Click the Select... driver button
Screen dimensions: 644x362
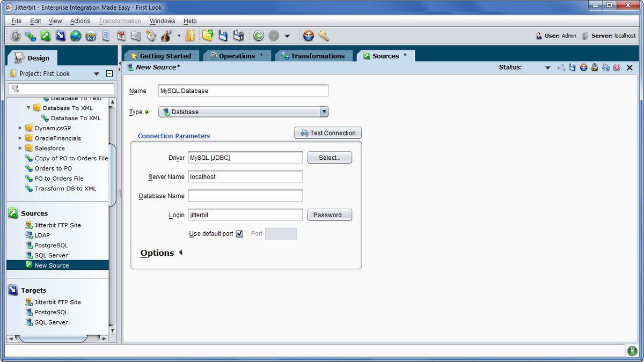point(330,158)
